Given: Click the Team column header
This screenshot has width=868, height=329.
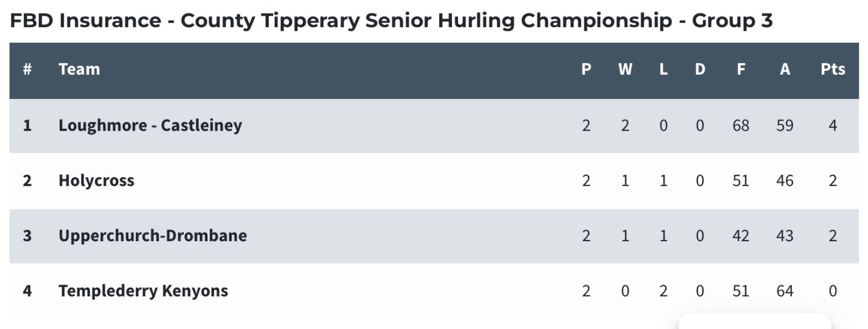Looking at the screenshot, I should 79,69.
